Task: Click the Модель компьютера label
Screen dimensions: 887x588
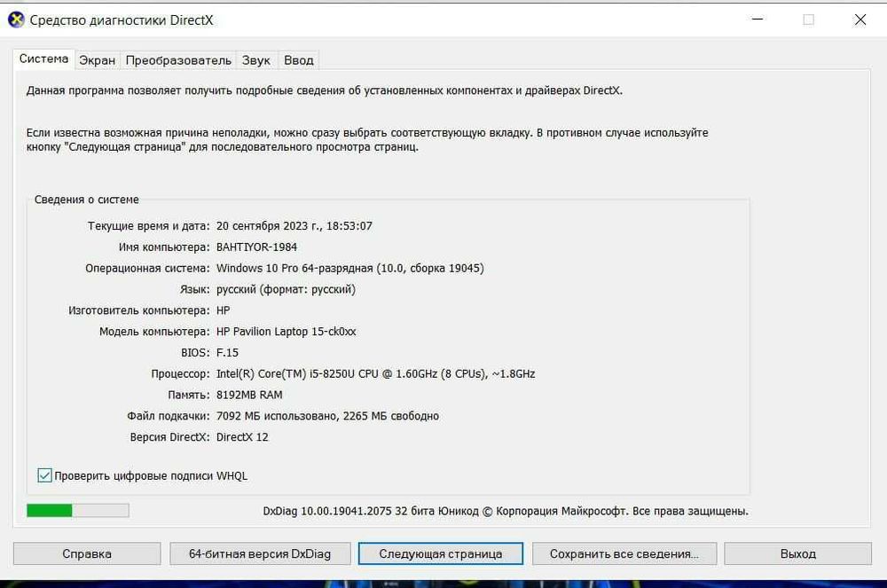Action: (154, 332)
